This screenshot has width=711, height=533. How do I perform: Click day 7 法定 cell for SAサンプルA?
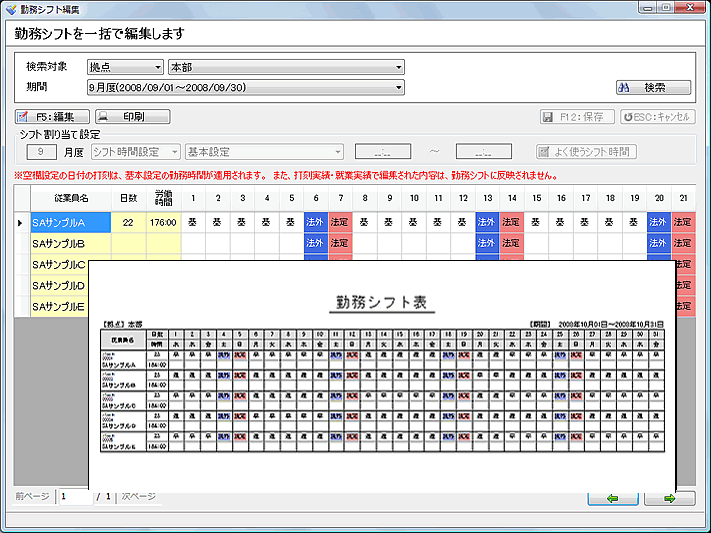340,223
